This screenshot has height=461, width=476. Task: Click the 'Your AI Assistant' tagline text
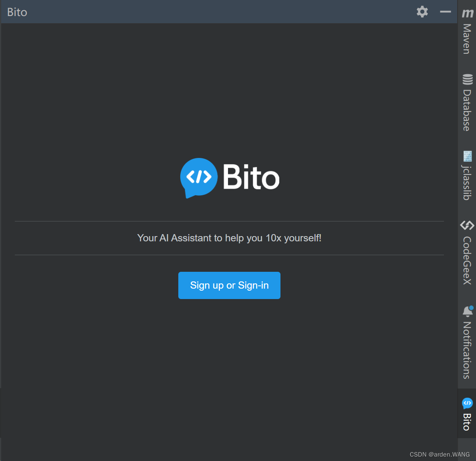(229, 238)
